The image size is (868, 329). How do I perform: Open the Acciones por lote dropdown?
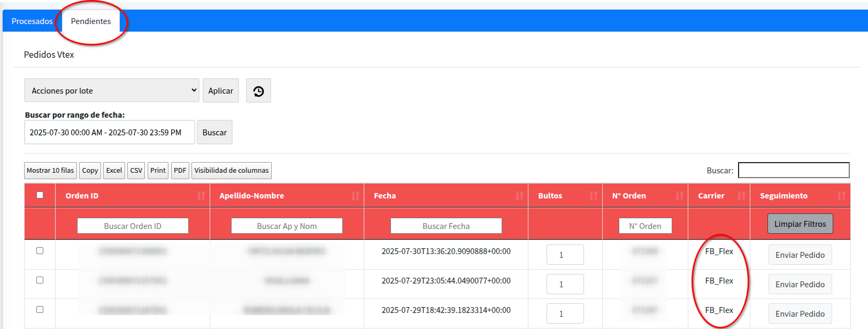(111, 90)
